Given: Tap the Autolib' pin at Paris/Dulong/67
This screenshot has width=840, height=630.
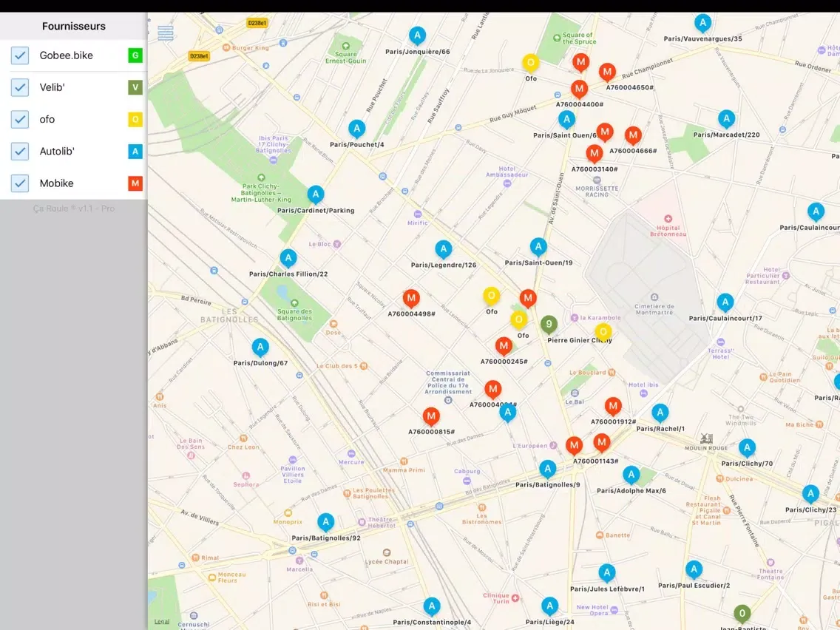Looking at the screenshot, I should tap(260, 348).
